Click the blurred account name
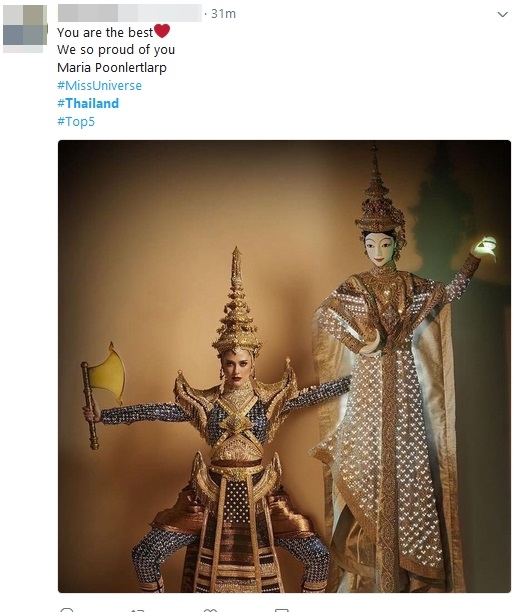The image size is (517, 612). pyautogui.click(x=130, y=13)
